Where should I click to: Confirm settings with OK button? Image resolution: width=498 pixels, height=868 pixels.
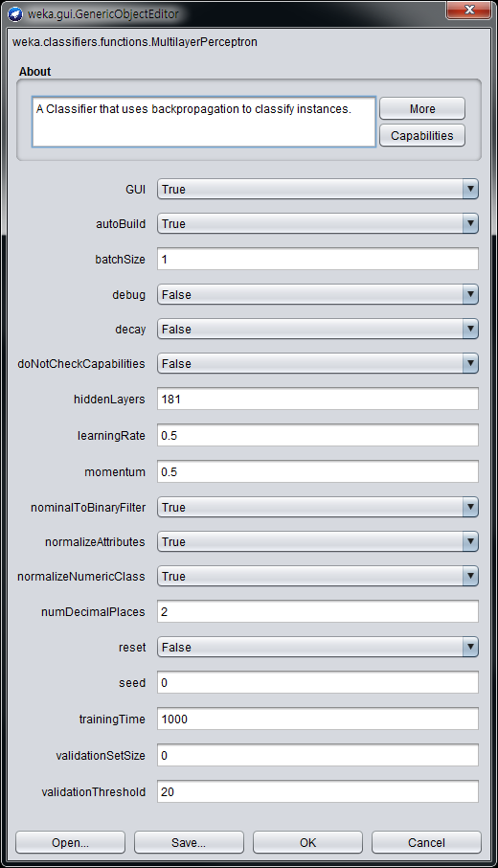(x=307, y=842)
